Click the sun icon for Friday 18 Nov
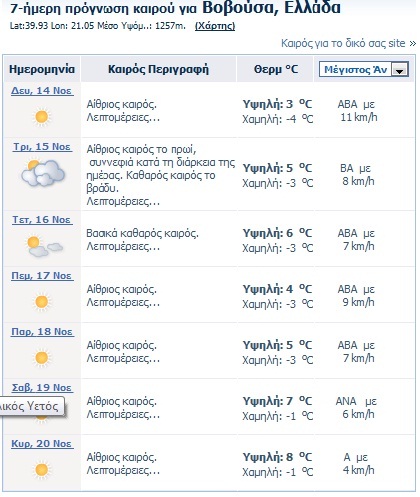The height and width of the screenshot is (497, 420). [x=42, y=358]
